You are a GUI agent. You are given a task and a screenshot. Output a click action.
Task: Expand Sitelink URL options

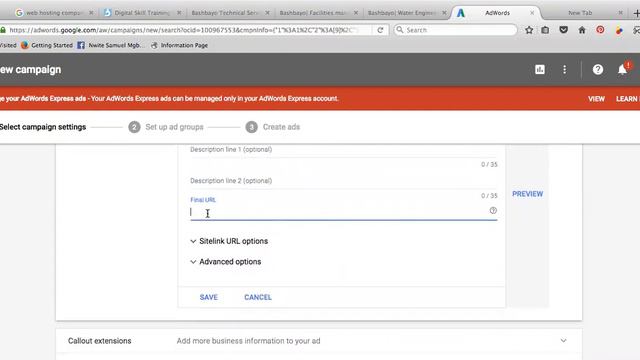[x=229, y=241]
